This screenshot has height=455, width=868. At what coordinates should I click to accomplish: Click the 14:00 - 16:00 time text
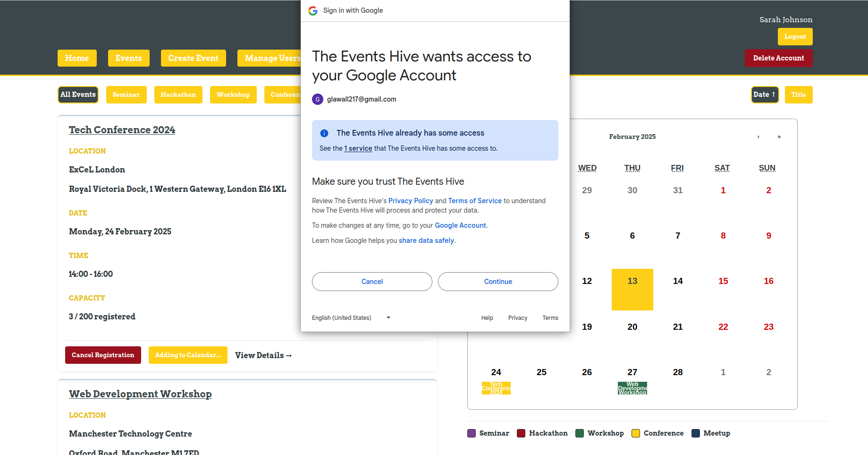pos(91,274)
